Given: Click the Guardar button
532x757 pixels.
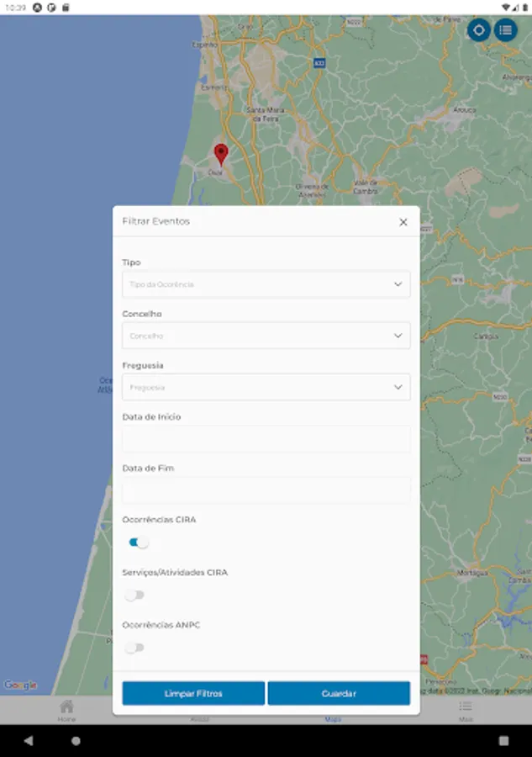Looking at the screenshot, I should tap(339, 693).
